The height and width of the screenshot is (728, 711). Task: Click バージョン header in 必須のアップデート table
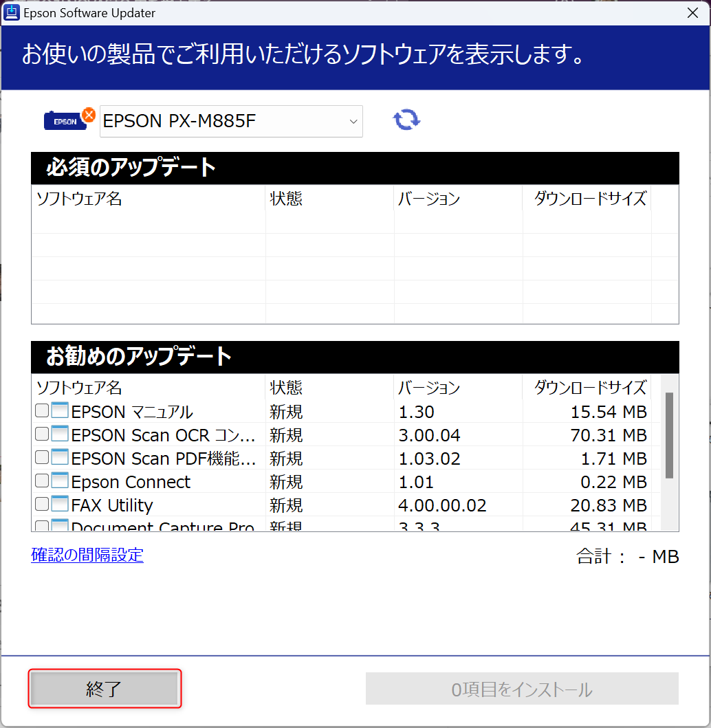pyautogui.click(x=429, y=199)
